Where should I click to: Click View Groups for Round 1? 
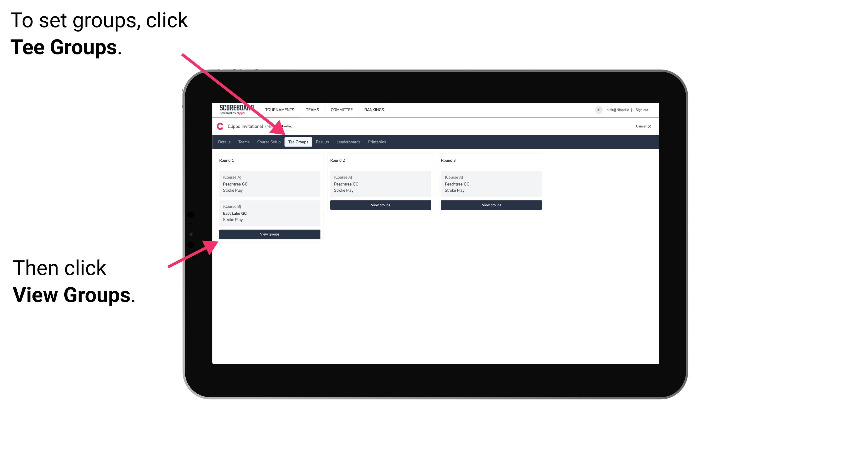click(270, 235)
